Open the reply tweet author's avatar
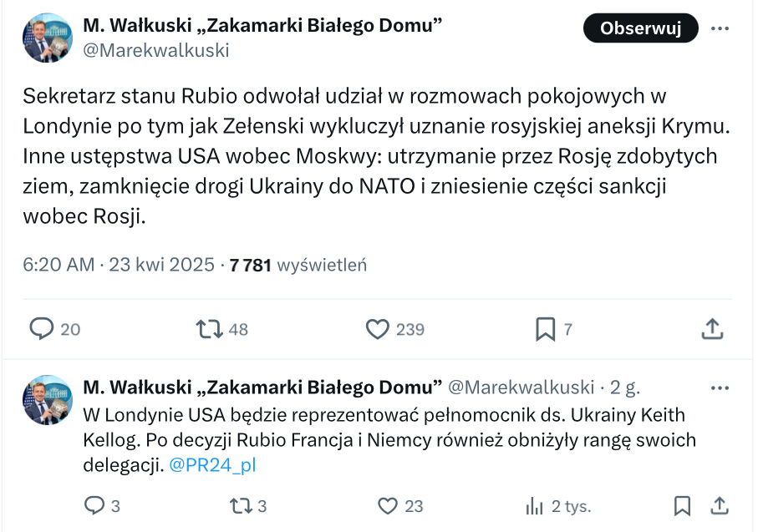 pos(48,400)
